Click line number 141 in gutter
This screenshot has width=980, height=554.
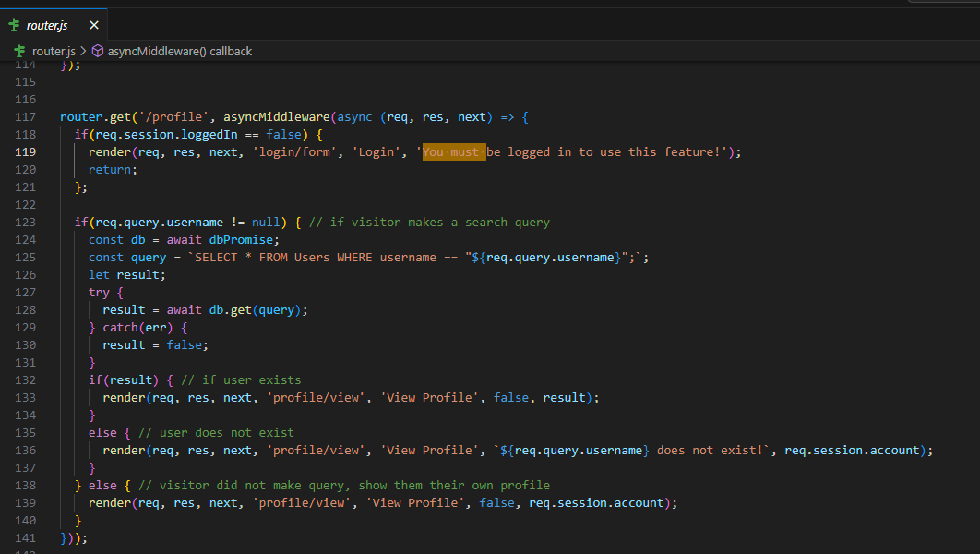(x=26, y=537)
